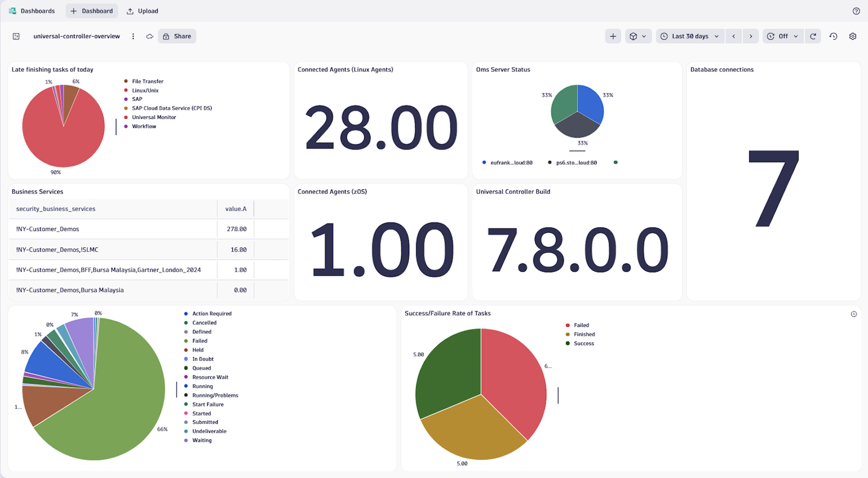Create a new dashboard with the Dashboard button
The width and height of the screenshot is (868, 478).
click(x=92, y=11)
